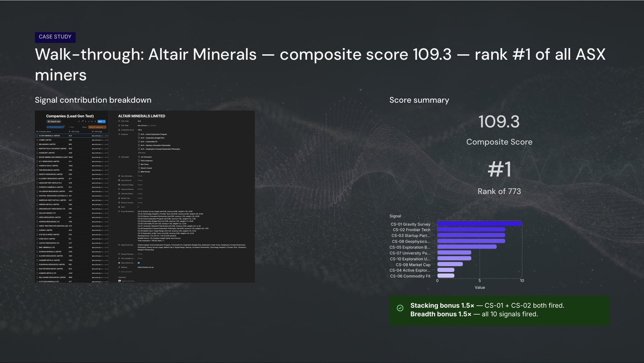Click Add a property
This screenshot has height=363, width=644.
click(125, 272)
